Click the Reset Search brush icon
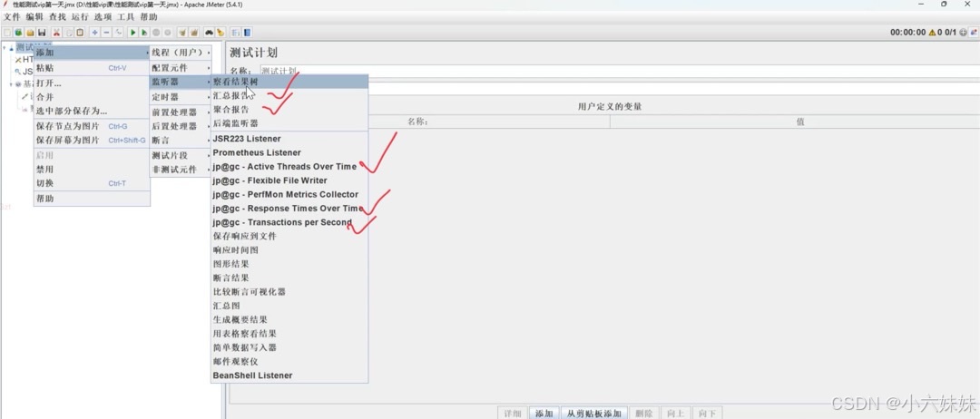980x419 pixels. (x=220, y=32)
